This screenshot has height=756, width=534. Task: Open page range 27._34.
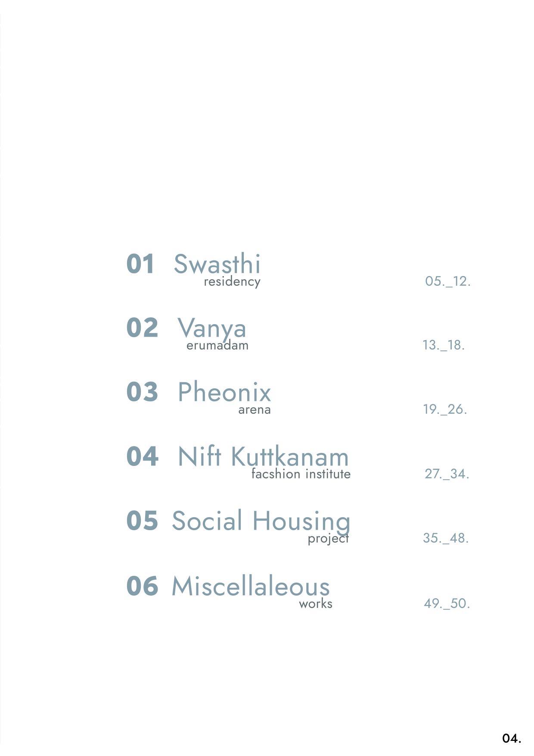pyautogui.click(x=447, y=474)
